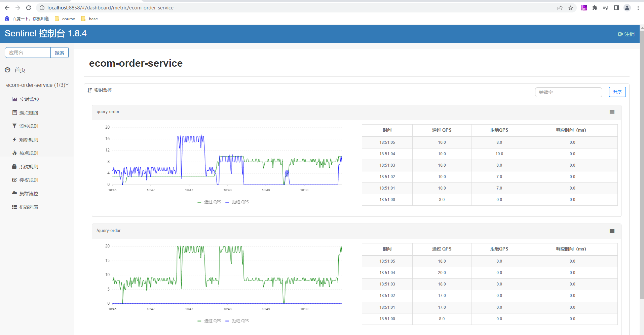Reload the page with refresh icon
Viewport: 644px width, 335px height.
29,8
